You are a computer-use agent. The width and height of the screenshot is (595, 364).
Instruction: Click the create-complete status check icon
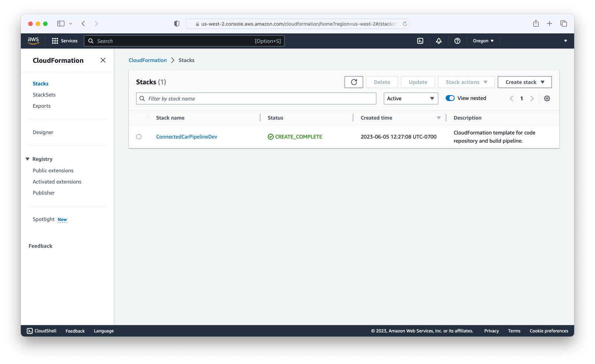pos(271,137)
